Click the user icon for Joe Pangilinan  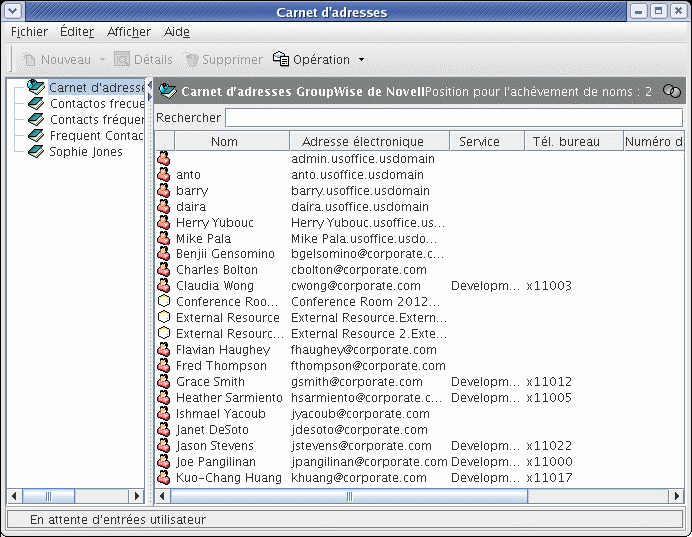tap(164, 462)
